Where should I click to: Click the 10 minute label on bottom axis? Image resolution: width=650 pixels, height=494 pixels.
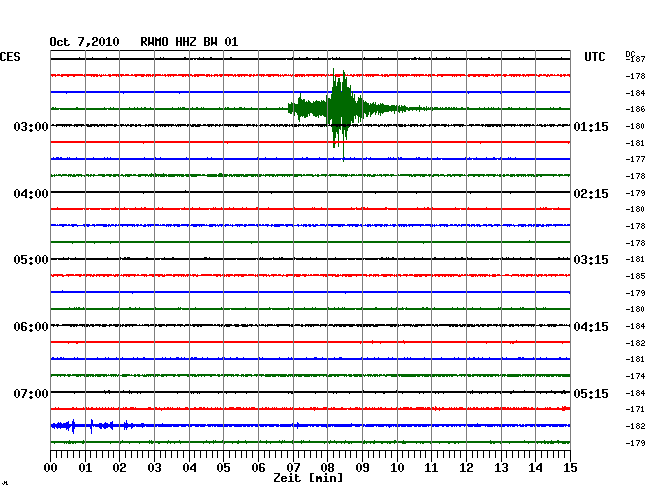coord(397,467)
